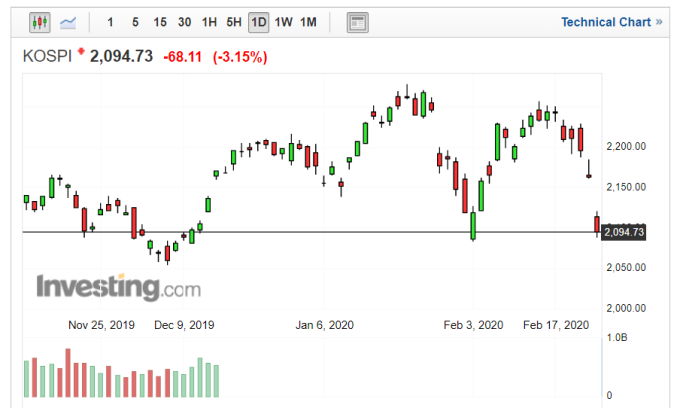680x408 pixels.
Task: Select the candlestick chart type icon
Action: pos(40,22)
